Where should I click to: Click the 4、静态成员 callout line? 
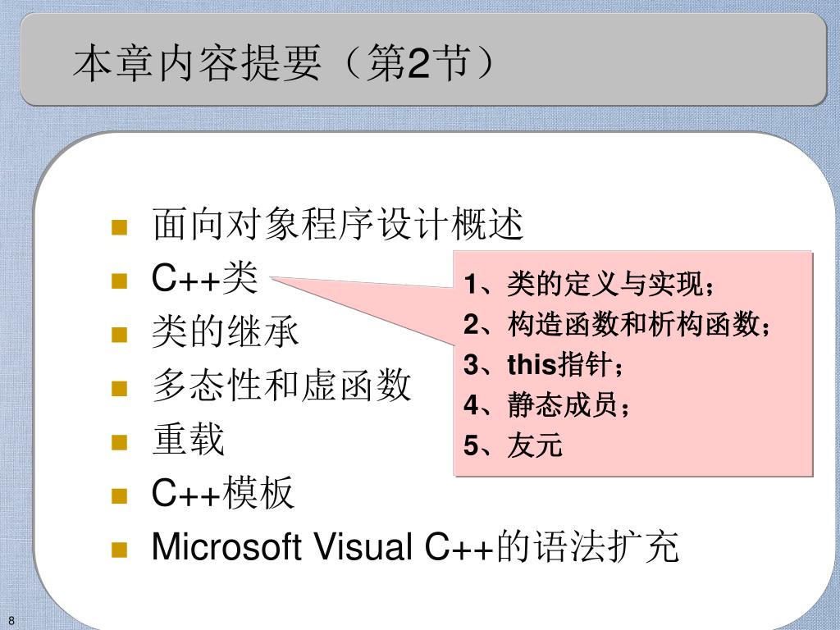coord(546,405)
